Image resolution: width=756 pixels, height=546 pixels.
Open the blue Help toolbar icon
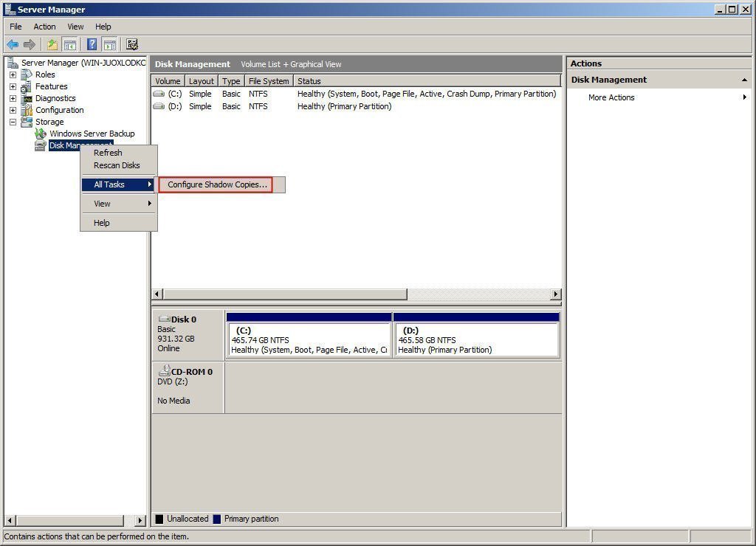pos(92,45)
